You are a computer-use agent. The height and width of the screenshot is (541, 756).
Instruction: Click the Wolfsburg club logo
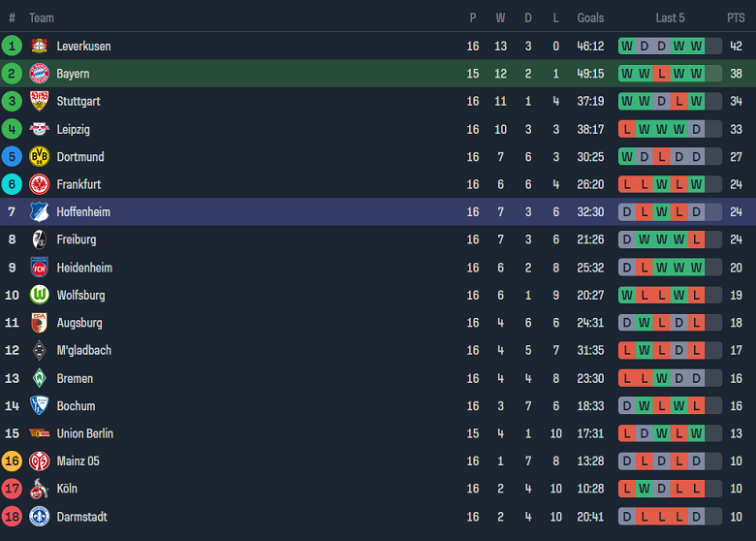tap(39, 295)
